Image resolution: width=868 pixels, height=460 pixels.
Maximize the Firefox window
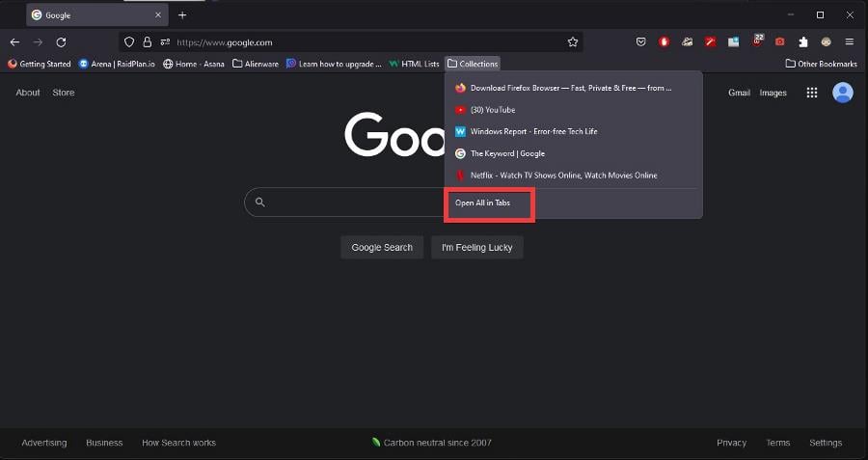tap(821, 14)
